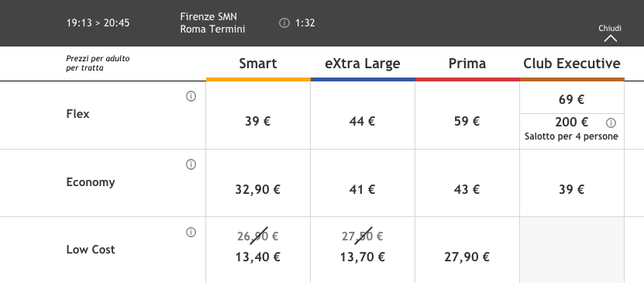
Task: Click the info icon next to Flex
Action: click(x=191, y=96)
